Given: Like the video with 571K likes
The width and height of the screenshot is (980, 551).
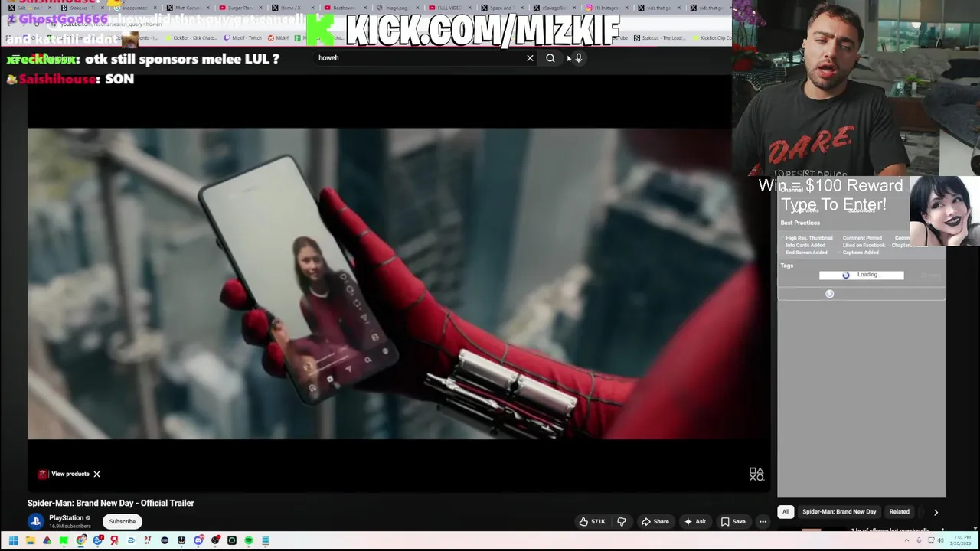Looking at the screenshot, I should (592, 522).
